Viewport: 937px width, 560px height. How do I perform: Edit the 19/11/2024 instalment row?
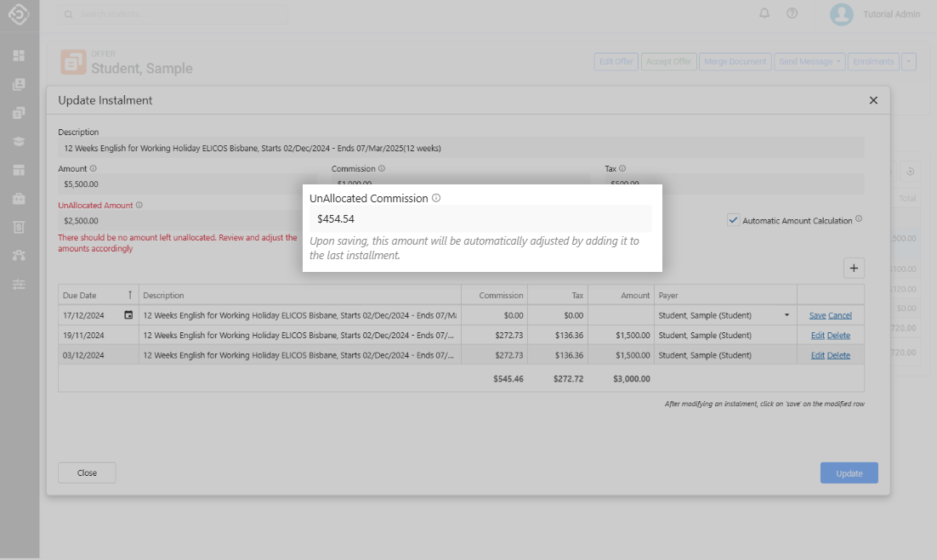(817, 335)
